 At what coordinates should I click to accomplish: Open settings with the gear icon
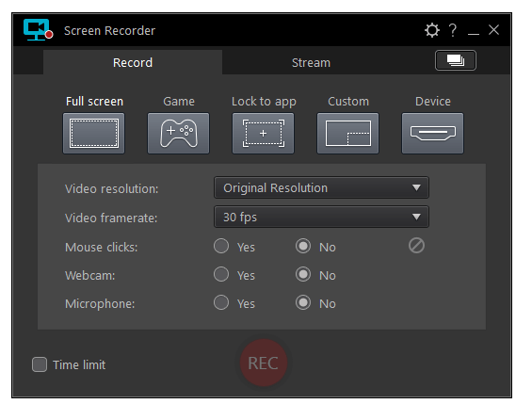tap(432, 30)
